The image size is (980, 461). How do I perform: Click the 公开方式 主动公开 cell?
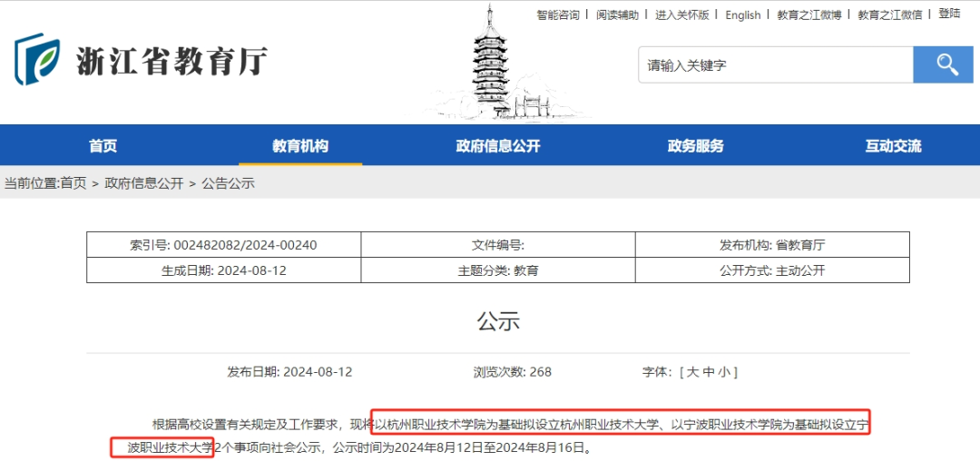772,270
